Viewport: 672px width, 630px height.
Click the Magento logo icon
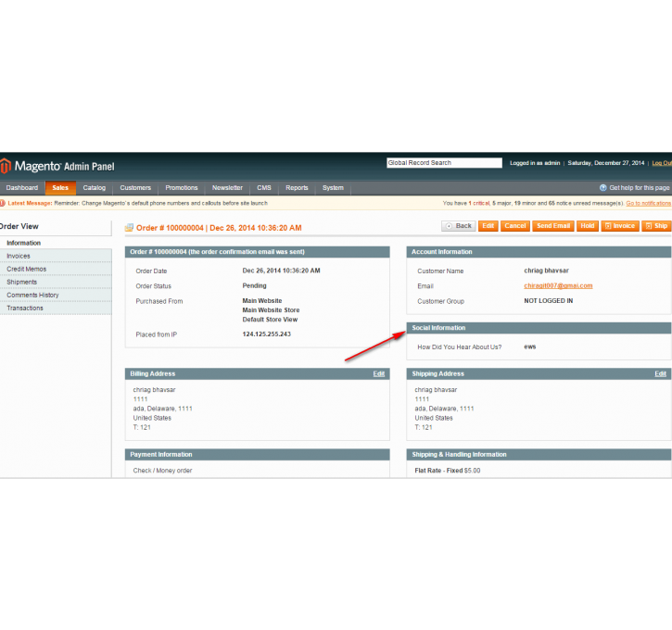click(6, 166)
